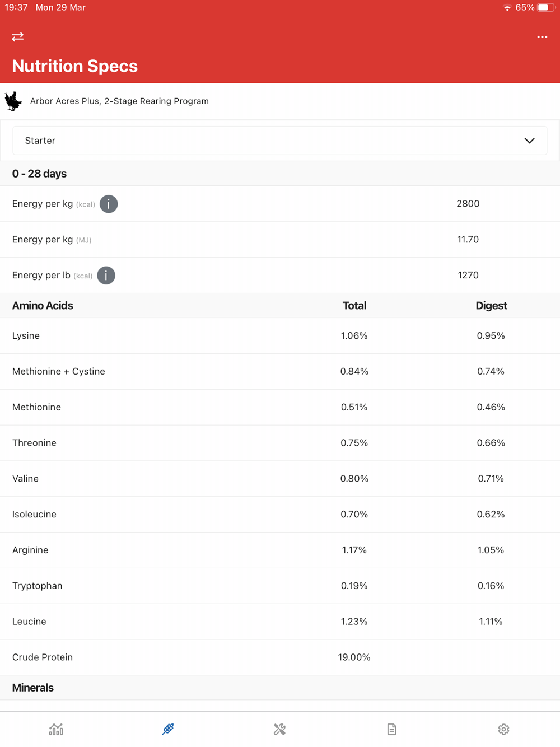Open the three-dot more options menu

[542, 37]
